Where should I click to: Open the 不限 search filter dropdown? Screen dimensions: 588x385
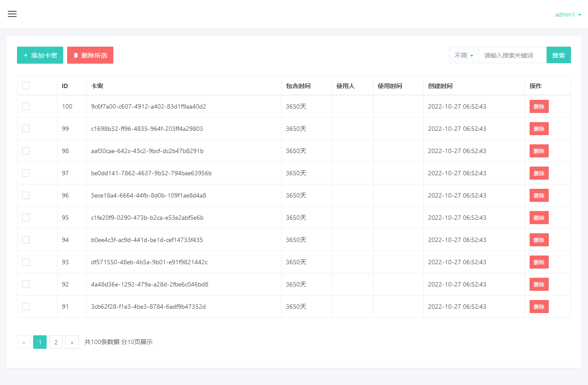(x=464, y=55)
